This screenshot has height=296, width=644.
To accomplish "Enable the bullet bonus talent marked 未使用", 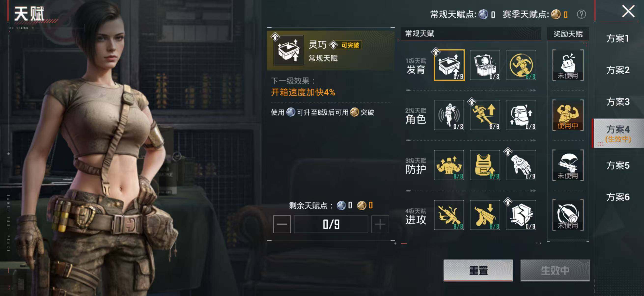I will click(568, 215).
